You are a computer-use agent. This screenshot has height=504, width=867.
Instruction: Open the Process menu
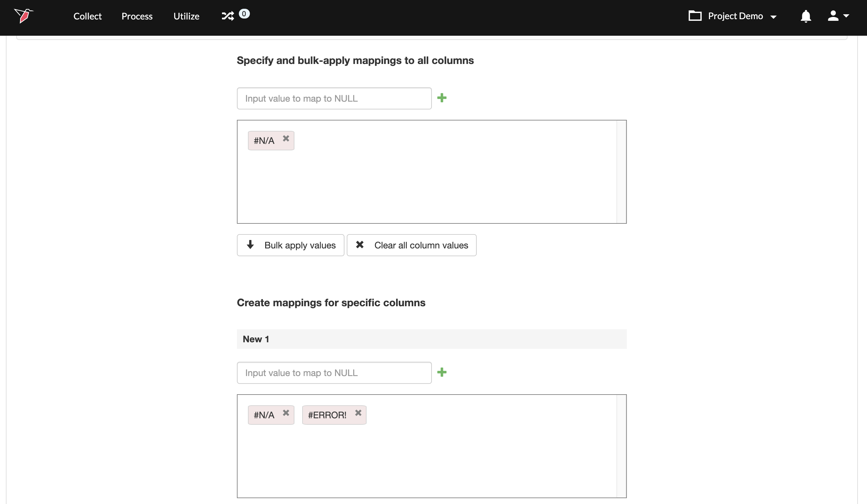[x=137, y=16]
